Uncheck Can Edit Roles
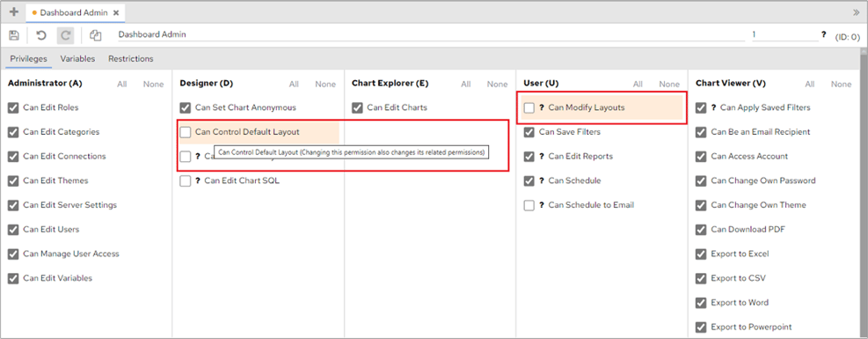The image size is (868, 339). pos(13,108)
